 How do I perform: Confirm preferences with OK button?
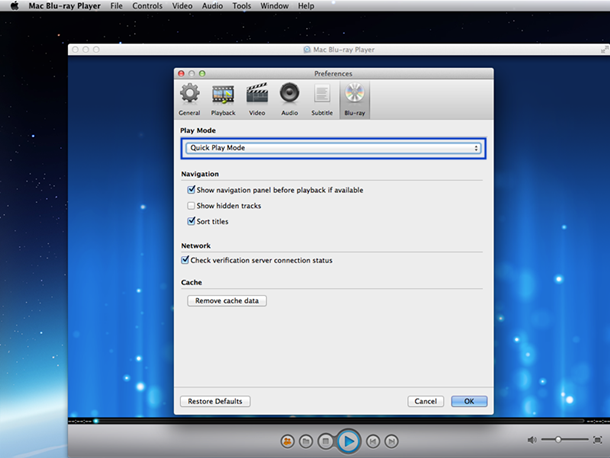(x=469, y=401)
